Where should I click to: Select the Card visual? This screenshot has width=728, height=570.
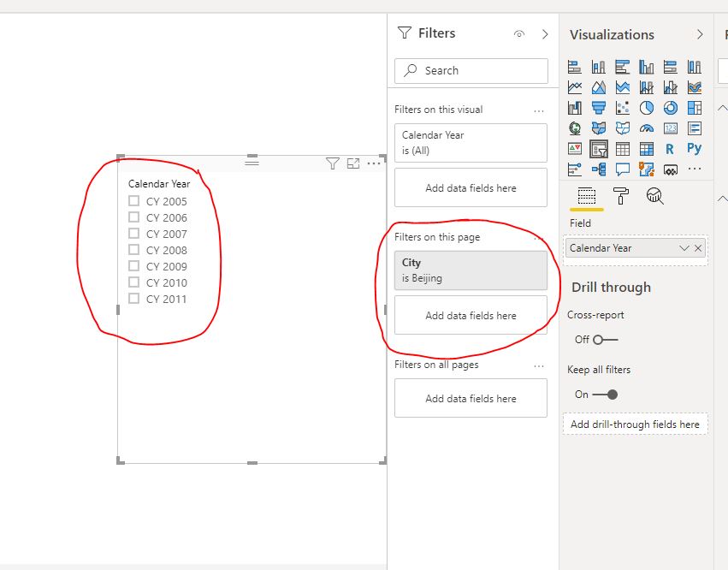click(x=671, y=128)
